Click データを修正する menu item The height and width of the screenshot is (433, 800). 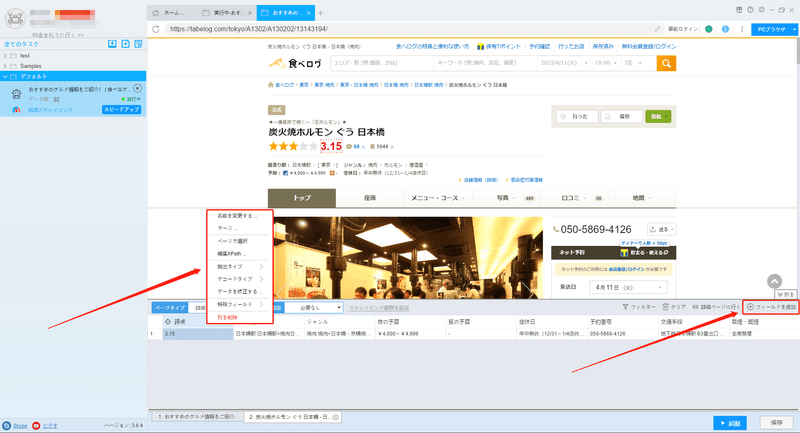coord(240,292)
